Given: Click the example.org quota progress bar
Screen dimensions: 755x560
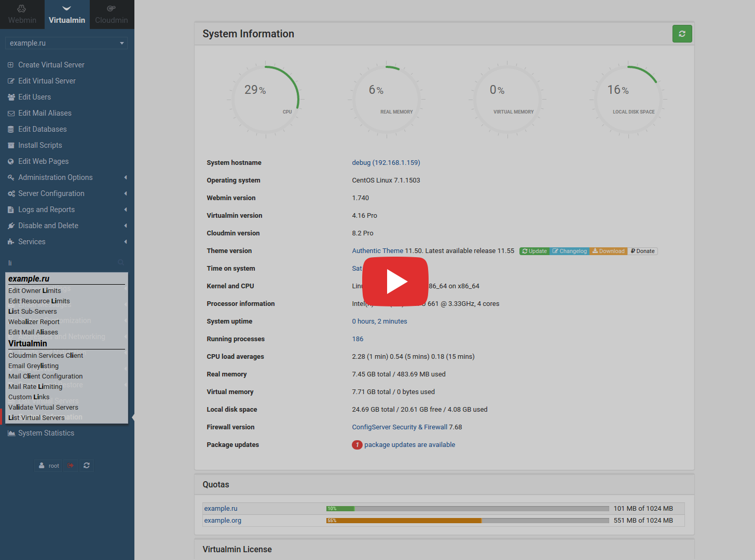Looking at the screenshot, I should coord(467,520).
